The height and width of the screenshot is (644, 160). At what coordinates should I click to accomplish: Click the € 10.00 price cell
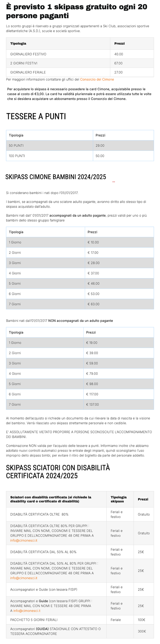click(x=93, y=242)
